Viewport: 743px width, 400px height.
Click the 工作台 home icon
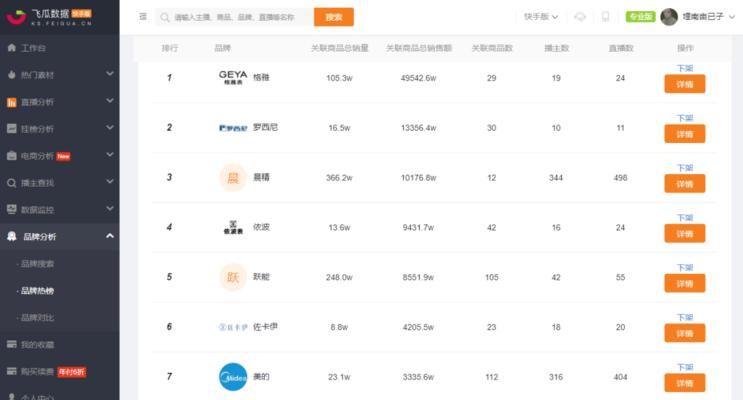[12, 48]
